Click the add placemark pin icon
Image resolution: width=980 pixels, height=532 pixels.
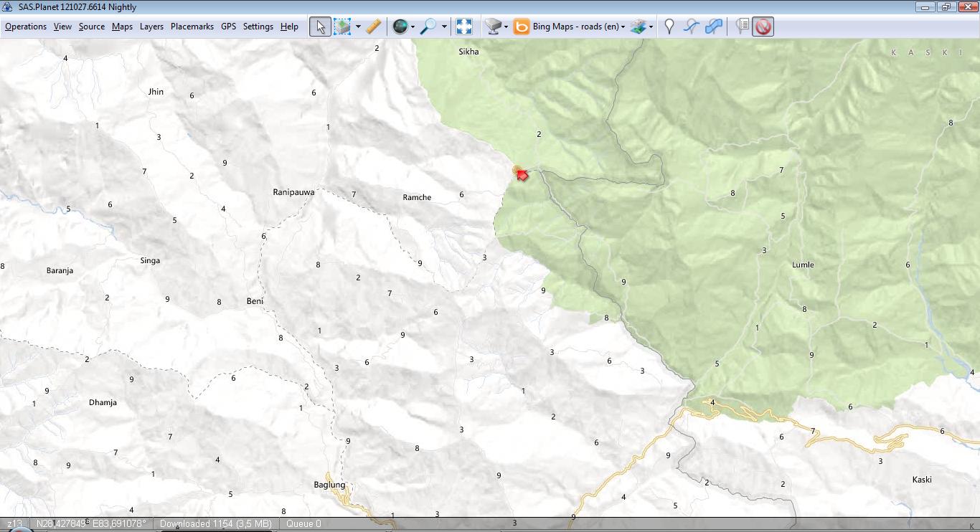pyautogui.click(x=669, y=27)
